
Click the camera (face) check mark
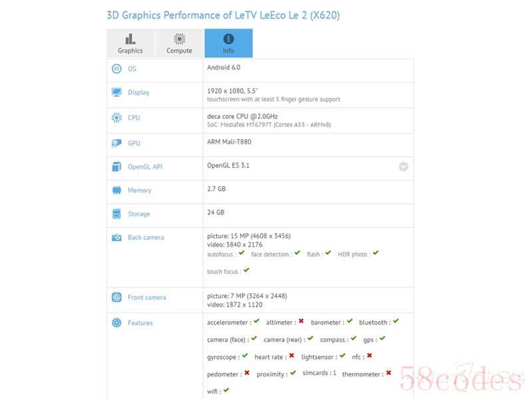(254, 338)
